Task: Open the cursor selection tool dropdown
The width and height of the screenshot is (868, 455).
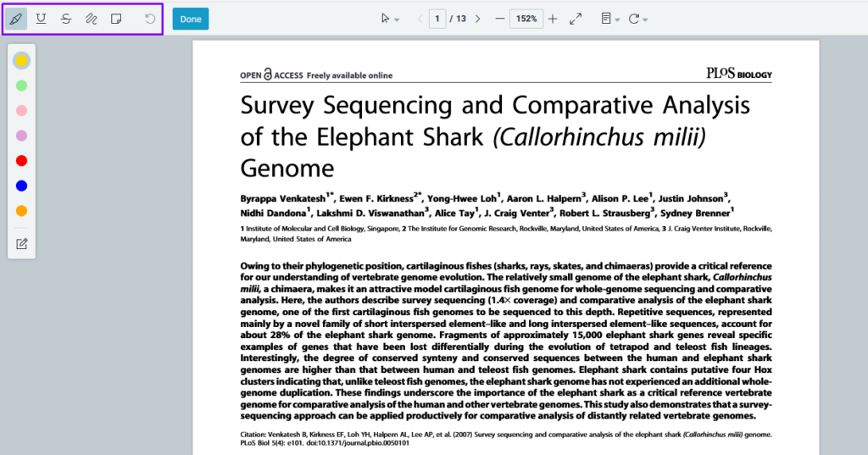Action: tap(389, 19)
